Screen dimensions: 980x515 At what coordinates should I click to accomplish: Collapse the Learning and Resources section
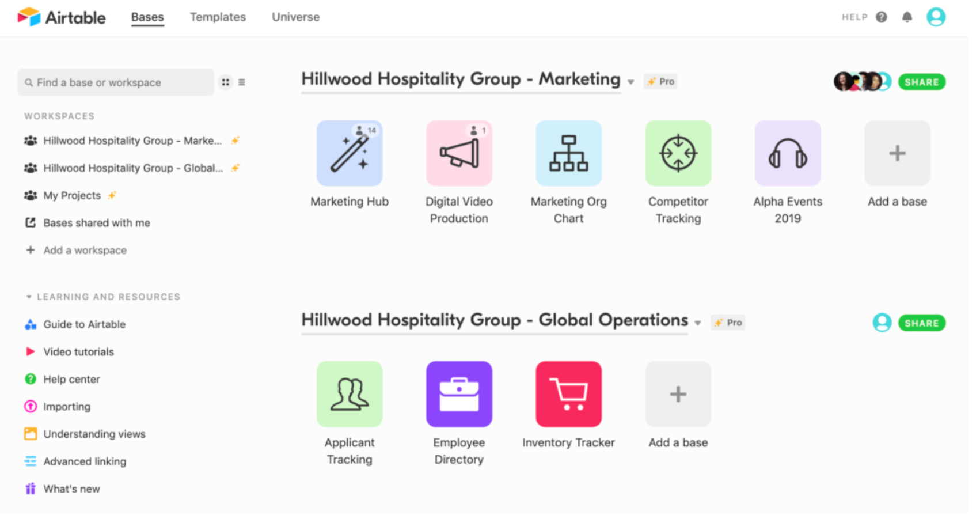coord(29,297)
